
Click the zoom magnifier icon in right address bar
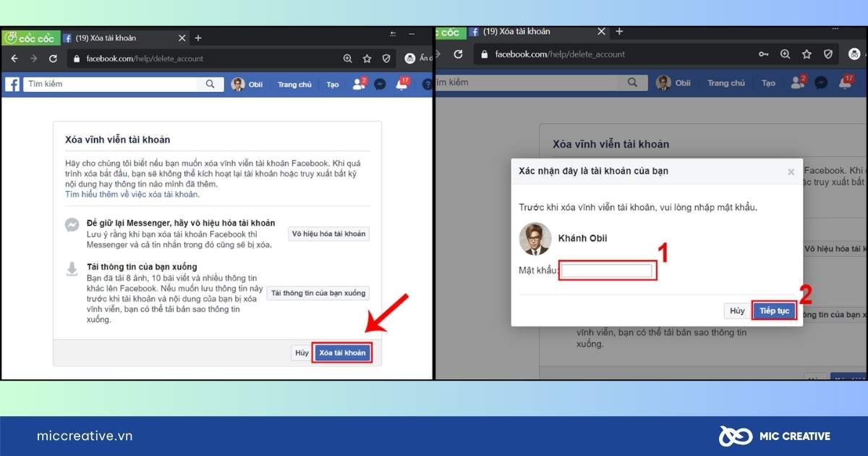pyautogui.click(x=785, y=54)
